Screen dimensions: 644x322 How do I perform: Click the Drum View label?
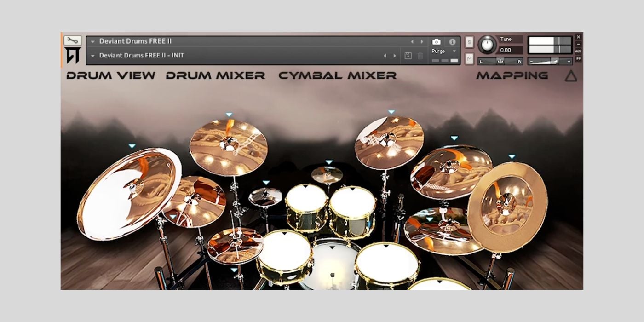click(111, 75)
